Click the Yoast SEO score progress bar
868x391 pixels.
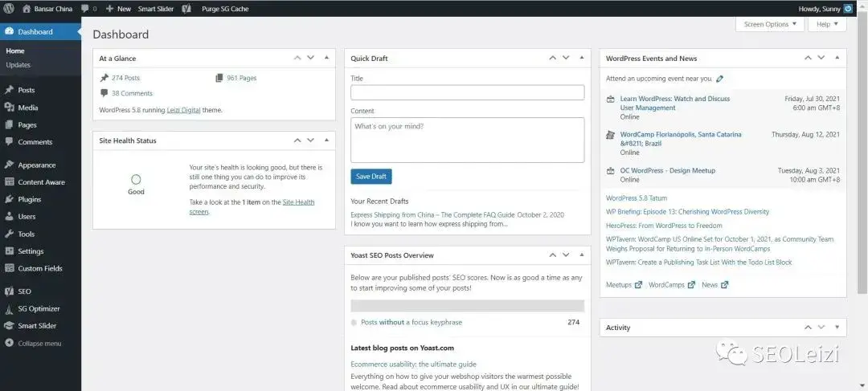pos(467,306)
